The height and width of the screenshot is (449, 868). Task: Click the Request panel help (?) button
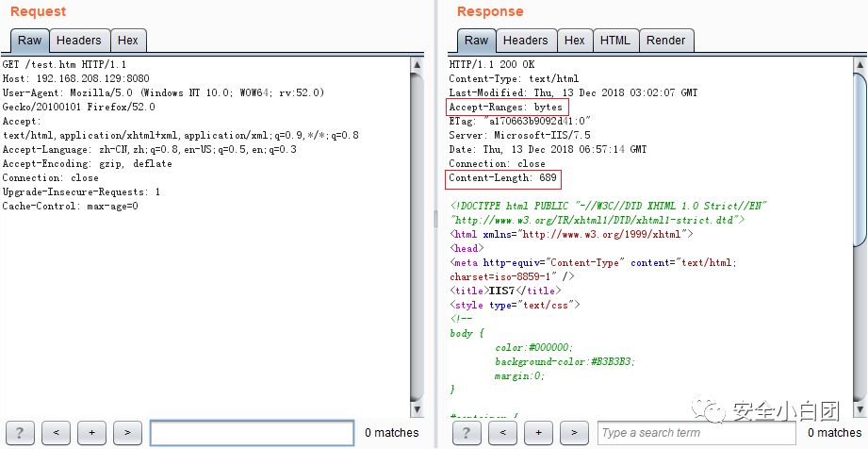point(21,433)
